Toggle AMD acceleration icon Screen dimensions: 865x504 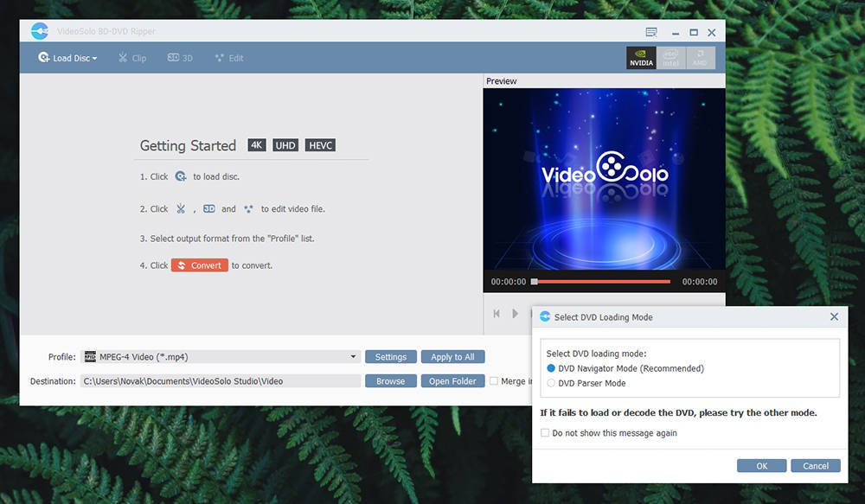pos(701,57)
